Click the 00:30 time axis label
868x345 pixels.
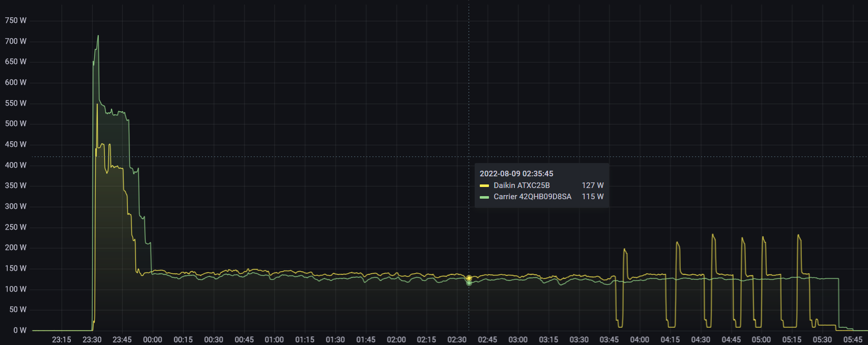coord(214,339)
